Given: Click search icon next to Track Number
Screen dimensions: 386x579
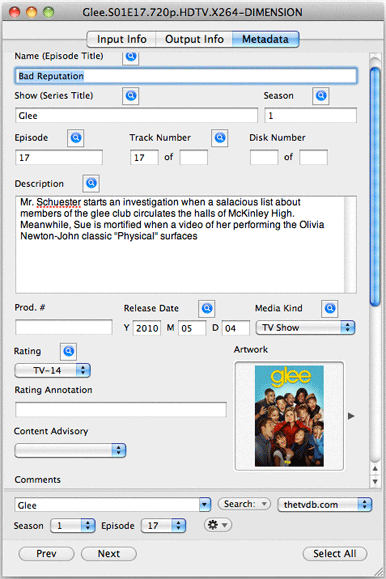Looking at the screenshot, I should pos(220,138).
